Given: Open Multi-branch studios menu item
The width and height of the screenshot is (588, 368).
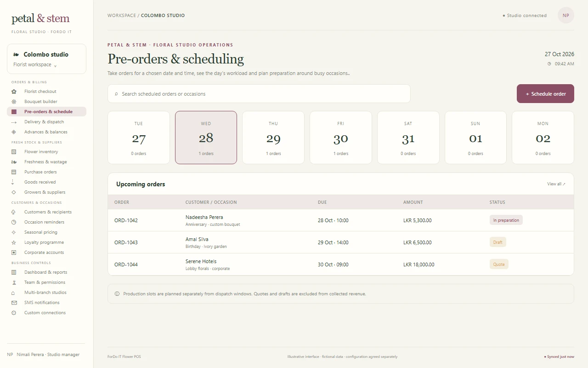Looking at the screenshot, I should (x=46, y=293).
